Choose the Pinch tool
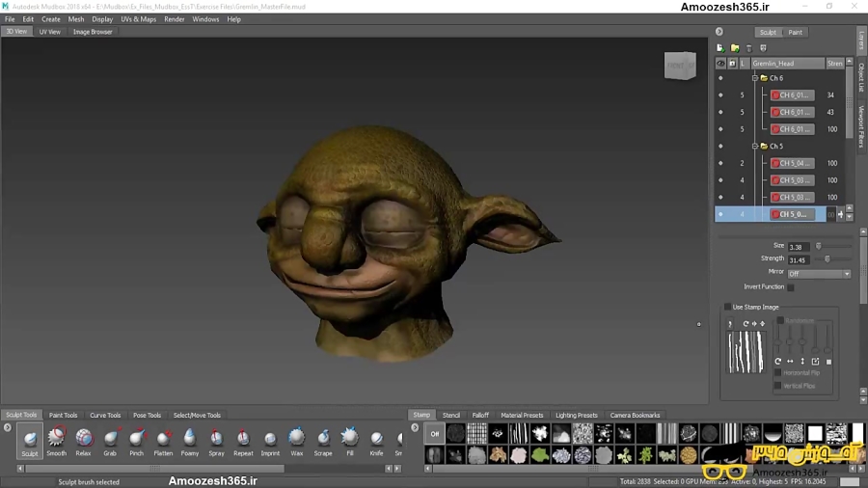 click(137, 439)
